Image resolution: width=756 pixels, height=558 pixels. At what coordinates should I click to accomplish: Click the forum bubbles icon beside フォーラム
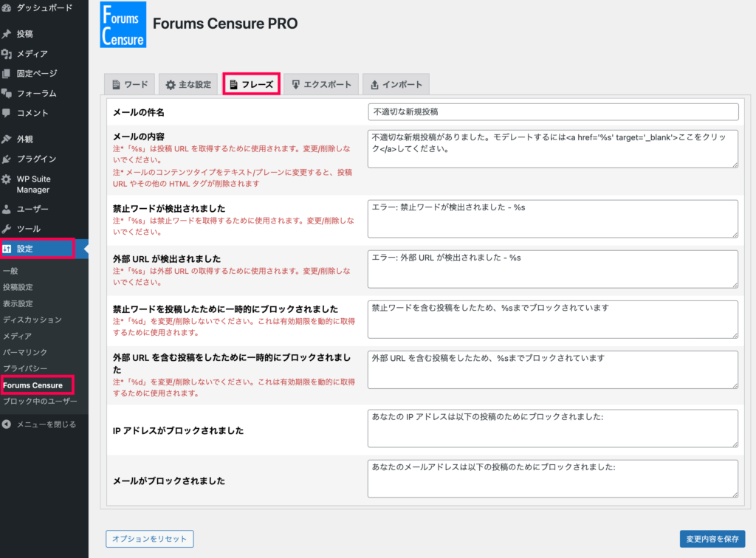(x=6, y=94)
